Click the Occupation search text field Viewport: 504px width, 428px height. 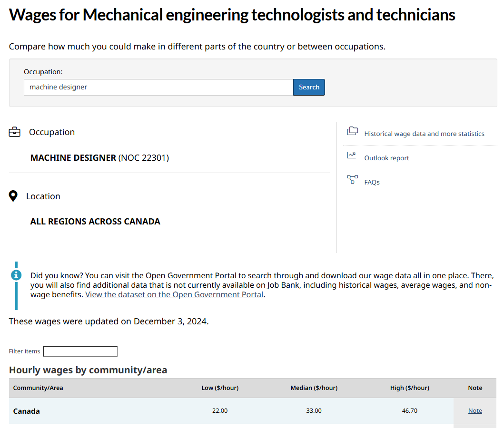point(158,88)
